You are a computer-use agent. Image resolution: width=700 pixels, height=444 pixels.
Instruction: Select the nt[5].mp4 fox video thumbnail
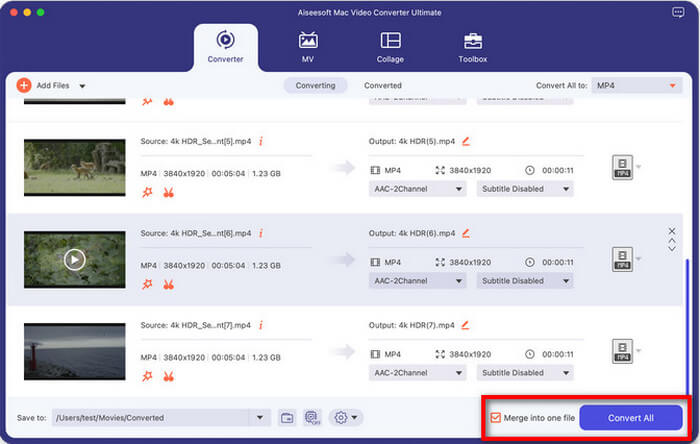[x=75, y=167]
